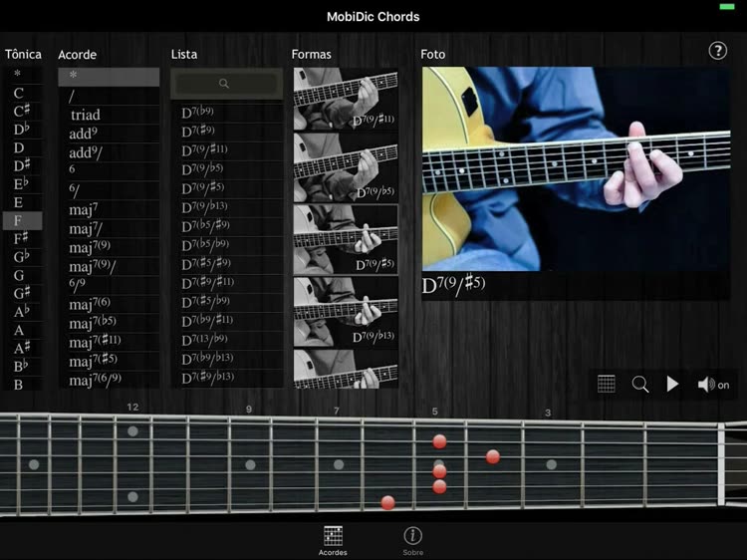Image resolution: width=747 pixels, height=560 pixels.
Task: Pick D7(b5/b9) from the Lista
Action: tap(226, 245)
